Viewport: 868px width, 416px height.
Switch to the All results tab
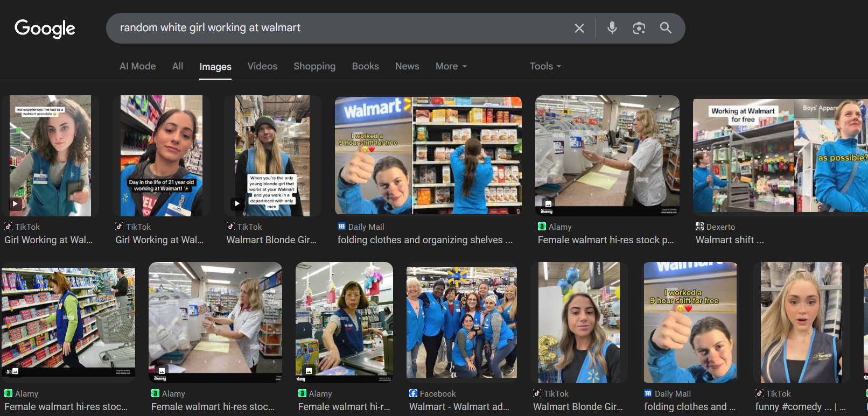178,66
